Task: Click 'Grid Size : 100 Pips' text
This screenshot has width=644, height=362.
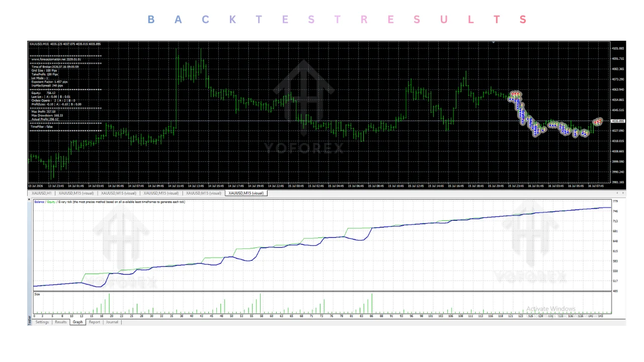Action: pos(44,70)
